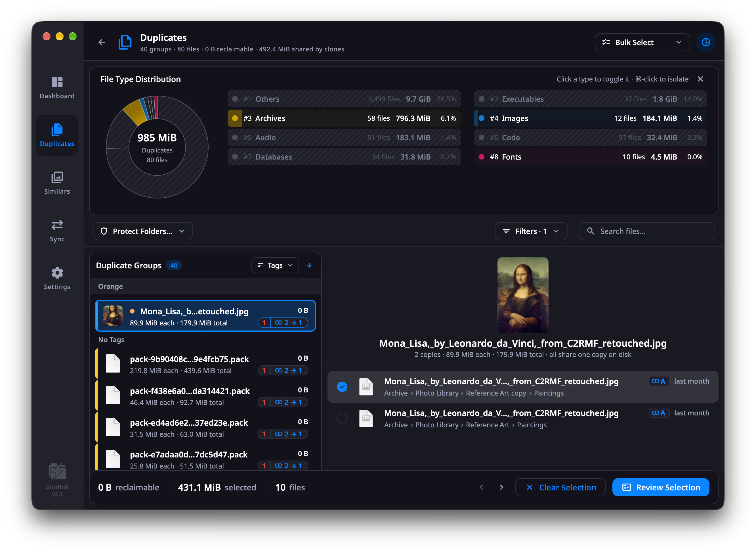Image resolution: width=756 pixels, height=552 pixels.
Task: Click the clone badge on the Reference Art row
Action: pyautogui.click(x=658, y=413)
